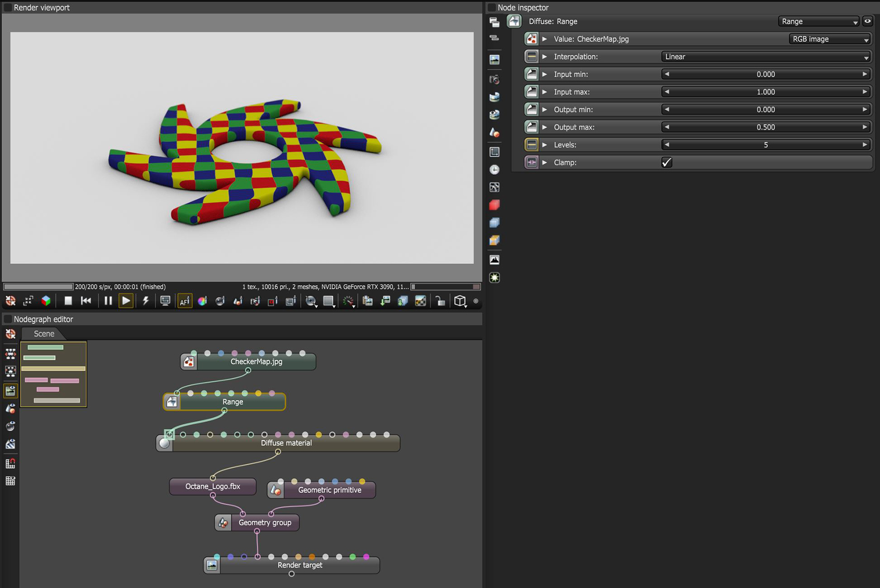Expand the Value: CheckerMap.jpg row
Screen dimensions: 880x588
pos(545,39)
